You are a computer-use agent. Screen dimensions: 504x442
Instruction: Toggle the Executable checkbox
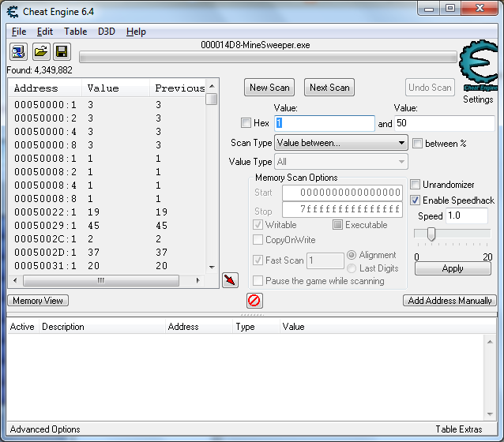[x=337, y=224]
